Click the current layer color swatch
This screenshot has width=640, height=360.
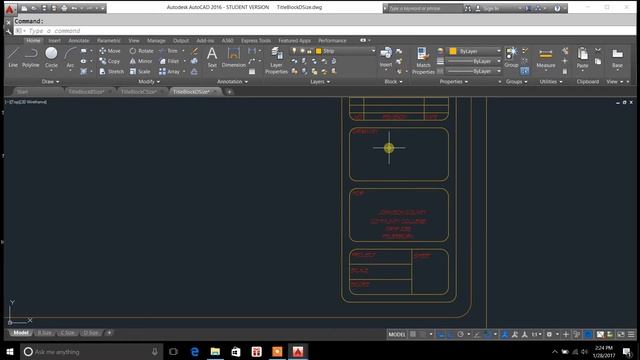(x=319, y=51)
